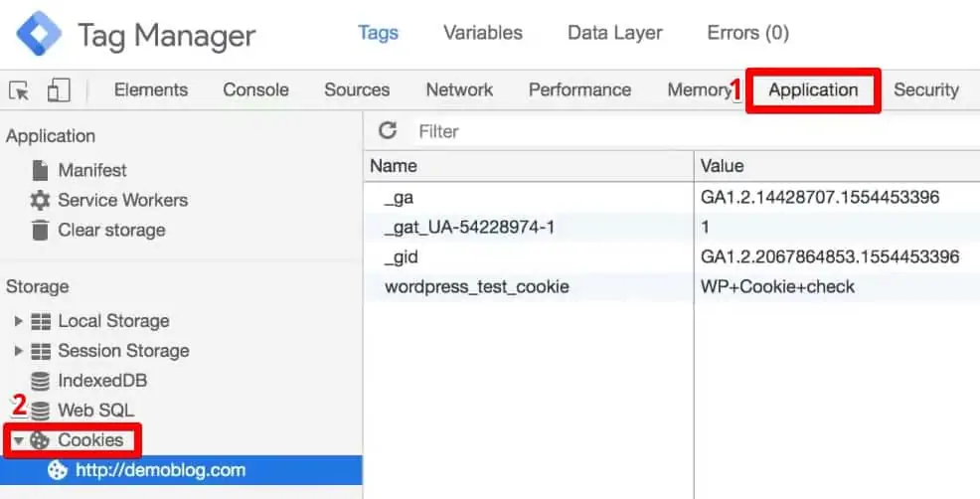Select Manifest in the sidebar
The image size is (980, 499).
click(92, 170)
